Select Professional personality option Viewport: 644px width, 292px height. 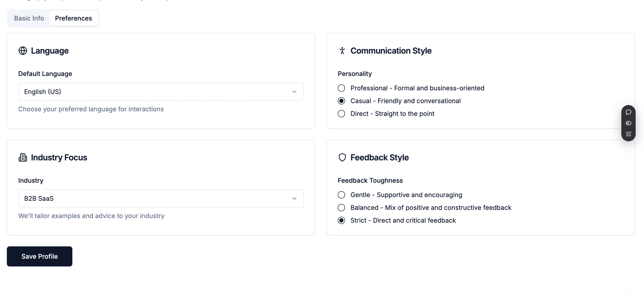click(341, 88)
